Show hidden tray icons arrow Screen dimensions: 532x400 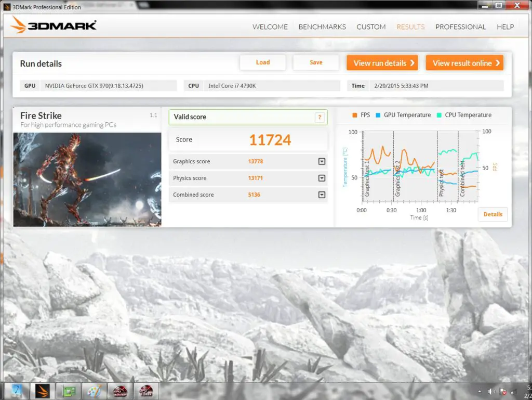(x=480, y=392)
